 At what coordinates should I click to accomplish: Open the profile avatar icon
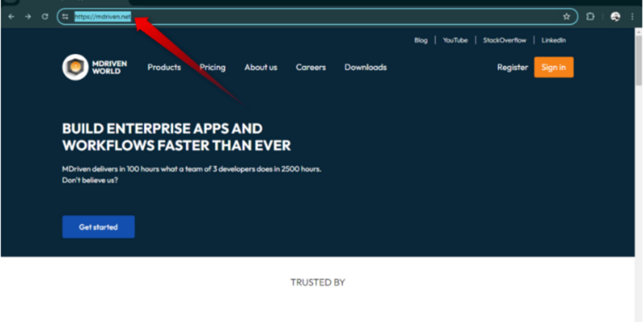coord(615,16)
